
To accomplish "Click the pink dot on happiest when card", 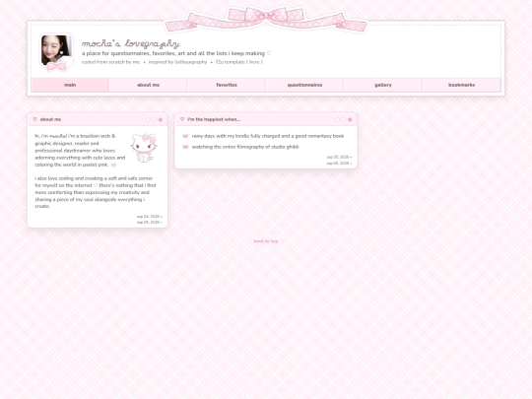I will point(350,120).
